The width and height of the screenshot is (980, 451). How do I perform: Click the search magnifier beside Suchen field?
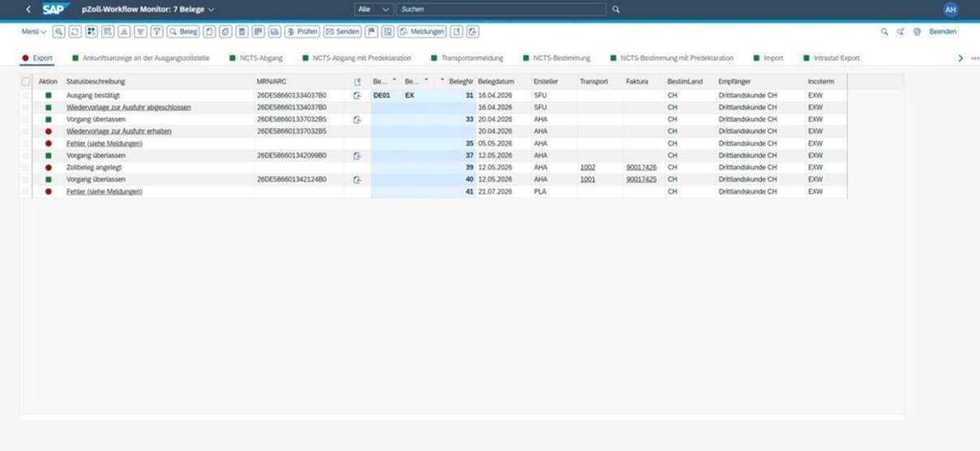(616, 9)
